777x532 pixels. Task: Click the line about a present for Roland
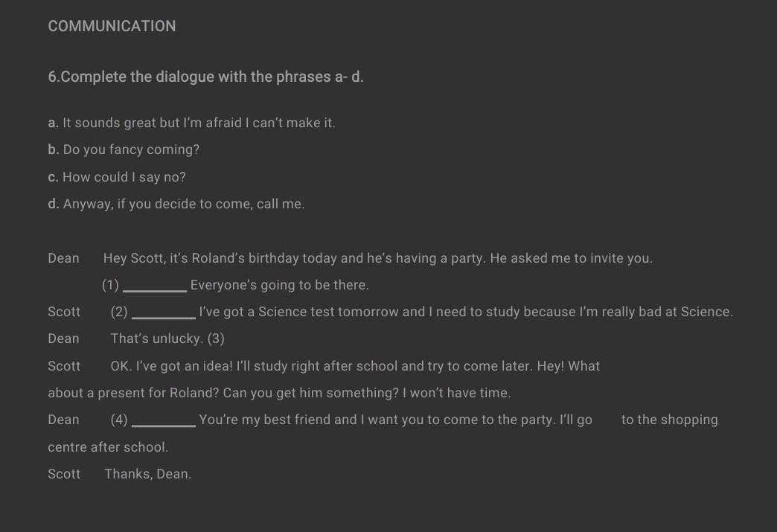(x=279, y=393)
